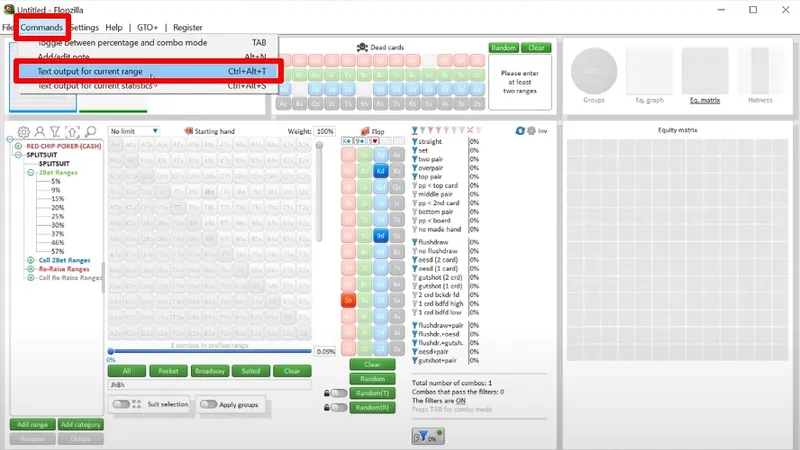Collapse the 2Bet Ranges node
This screenshot has width=800, height=450.
click(x=31, y=172)
